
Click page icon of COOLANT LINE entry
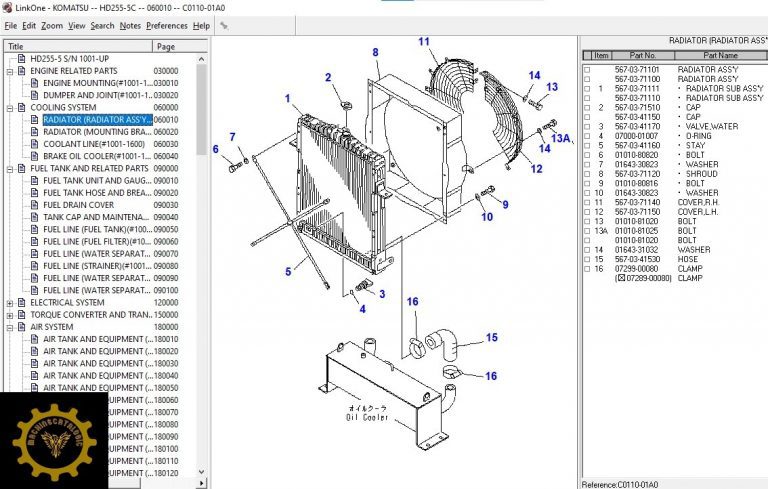pyautogui.click(x=34, y=144)
